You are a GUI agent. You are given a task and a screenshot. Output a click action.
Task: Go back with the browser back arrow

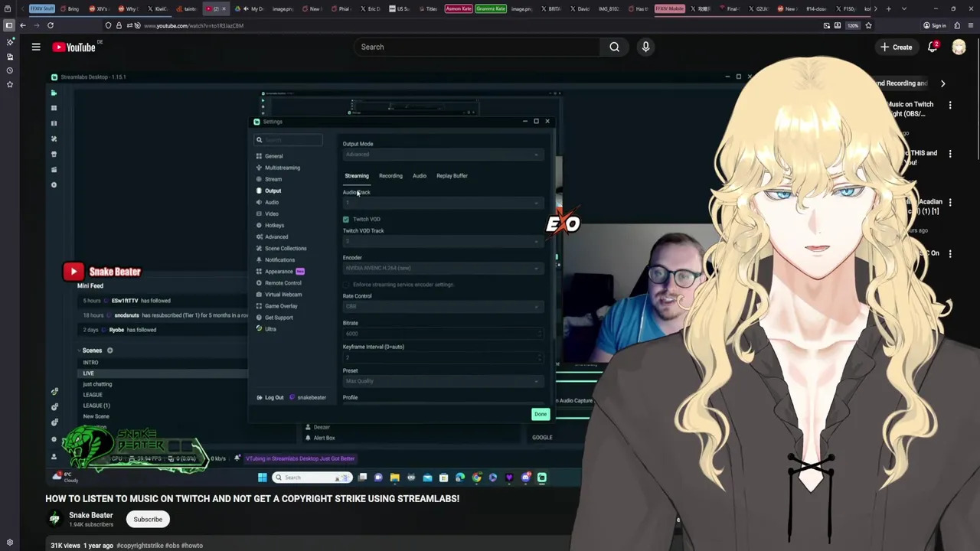pyautogui.click(x=23, y=25)
